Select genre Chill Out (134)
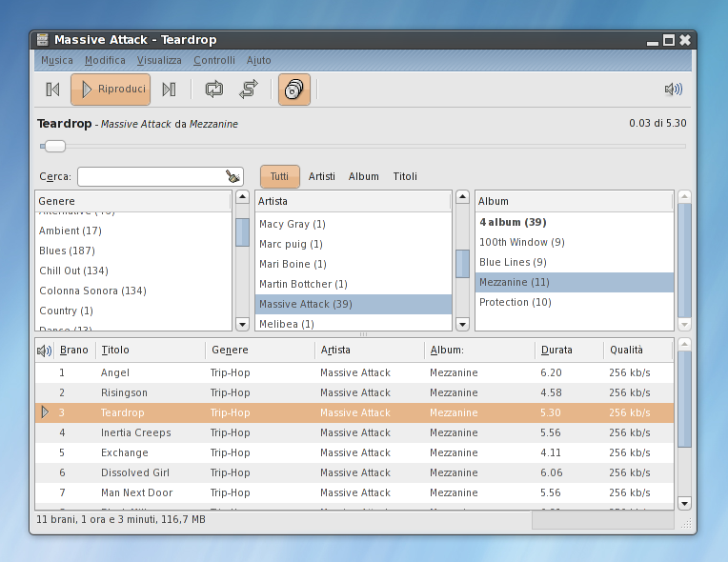The height and width of the screenshot is (562, 728). (132, 271)
